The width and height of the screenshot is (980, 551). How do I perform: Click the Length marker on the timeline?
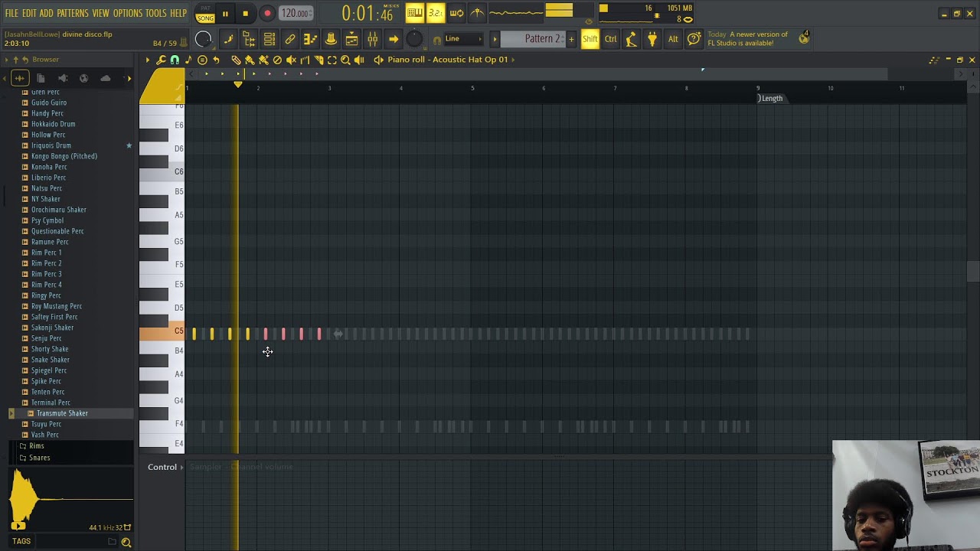click(771, 99)
